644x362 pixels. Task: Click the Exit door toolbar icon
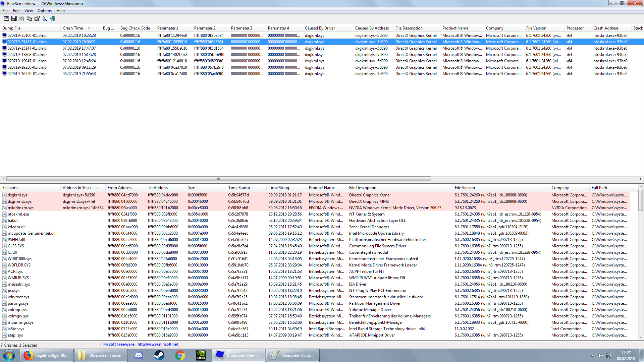53,18
